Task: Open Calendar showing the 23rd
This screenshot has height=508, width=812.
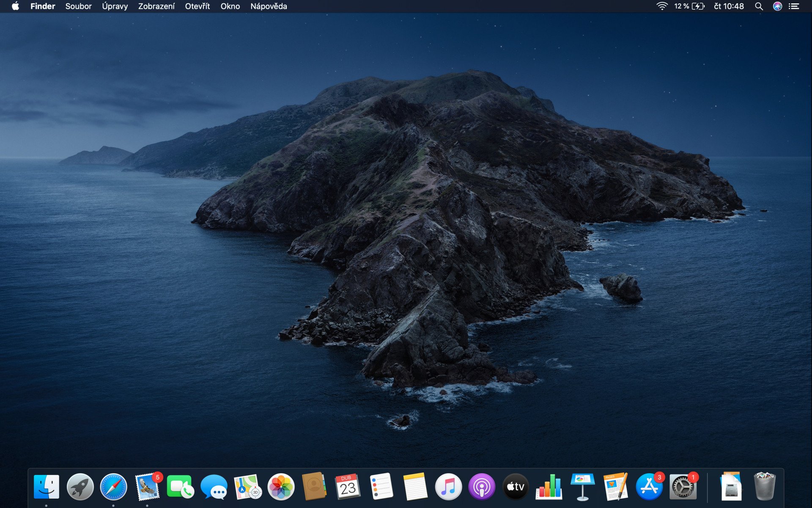Action: (x=348, y=487)
